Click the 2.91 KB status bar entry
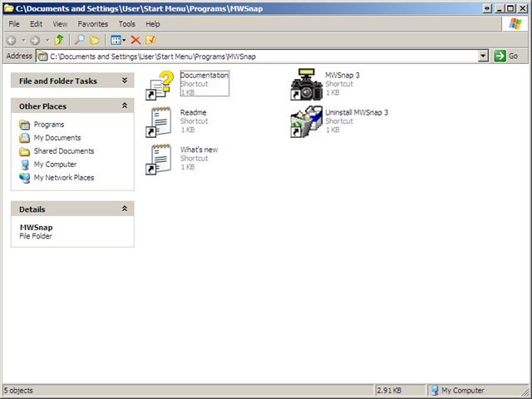Image resolution: width=532 pixels, height=399 pixels. 389,390
